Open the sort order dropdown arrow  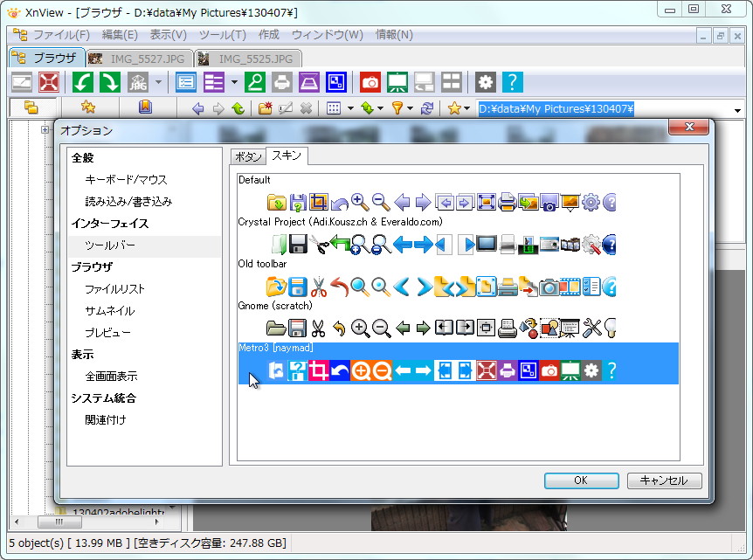[380, 108]
